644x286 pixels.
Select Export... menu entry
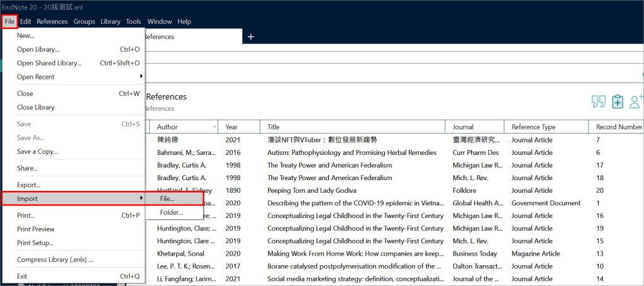pos(74,185)
